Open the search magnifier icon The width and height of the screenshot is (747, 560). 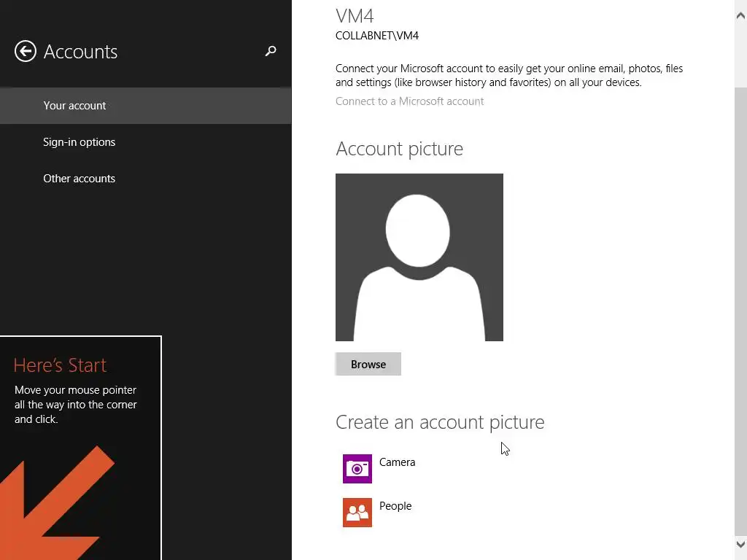tap(271, 51)
